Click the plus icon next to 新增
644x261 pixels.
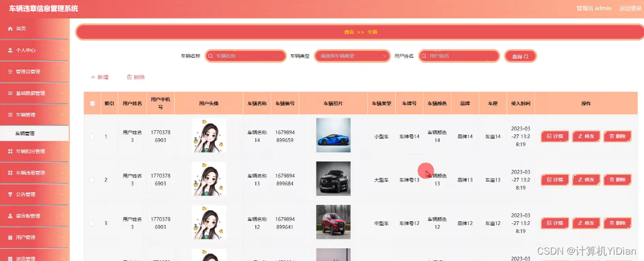click(93, 77)
